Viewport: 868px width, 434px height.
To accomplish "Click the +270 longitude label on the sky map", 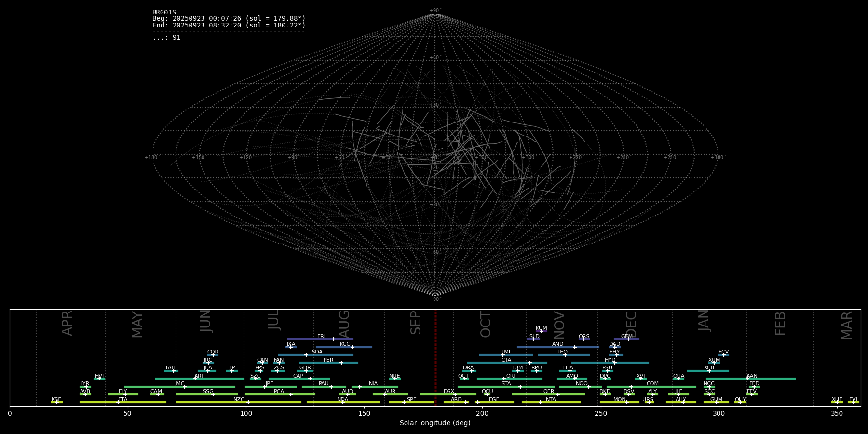I will [x=575, y=157].
